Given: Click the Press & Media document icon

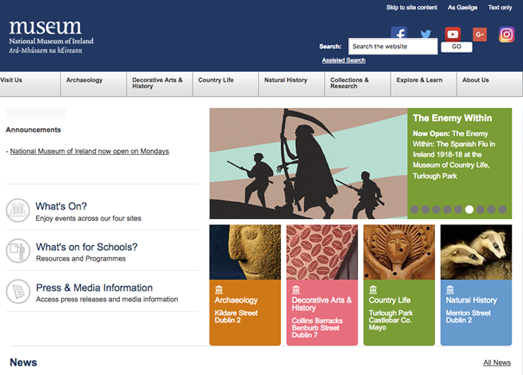Looking at the screenshot, I should pos(18,291).
